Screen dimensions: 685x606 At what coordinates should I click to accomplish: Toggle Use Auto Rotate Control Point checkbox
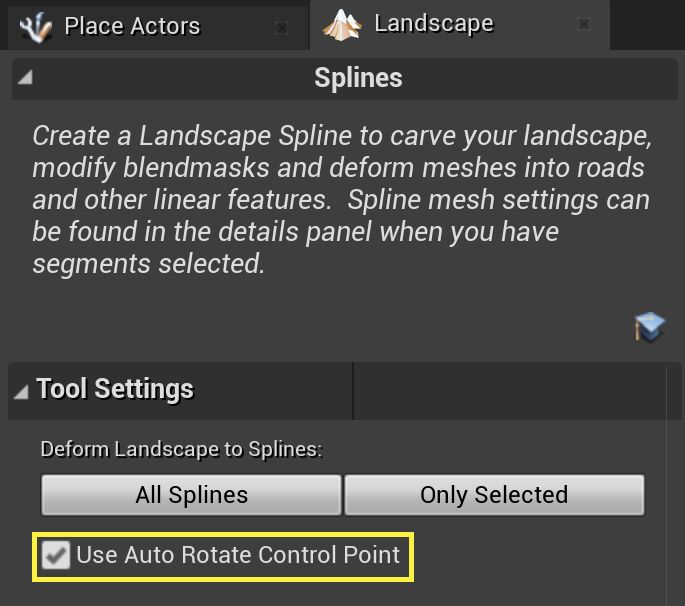point(55,555)
